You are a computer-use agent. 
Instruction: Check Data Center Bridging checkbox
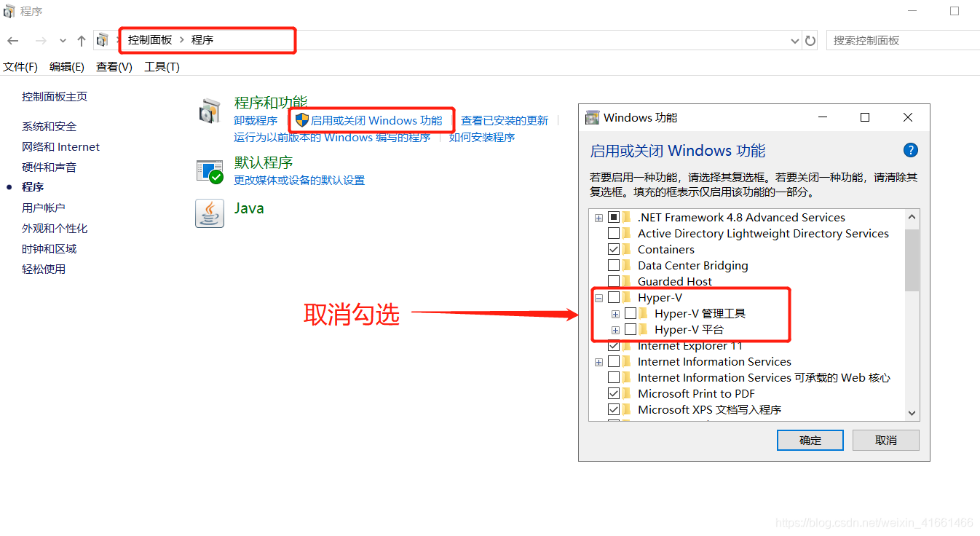614,266
